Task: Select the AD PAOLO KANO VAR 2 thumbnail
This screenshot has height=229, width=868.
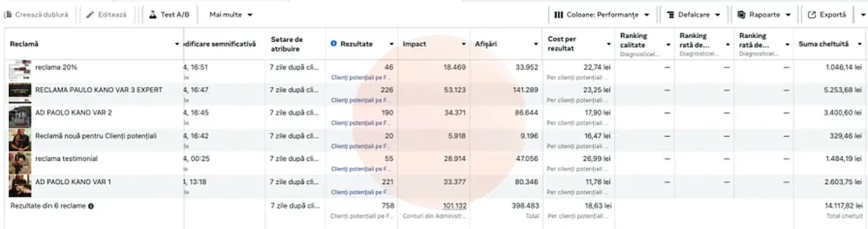Action: click(x=20, y=117)
